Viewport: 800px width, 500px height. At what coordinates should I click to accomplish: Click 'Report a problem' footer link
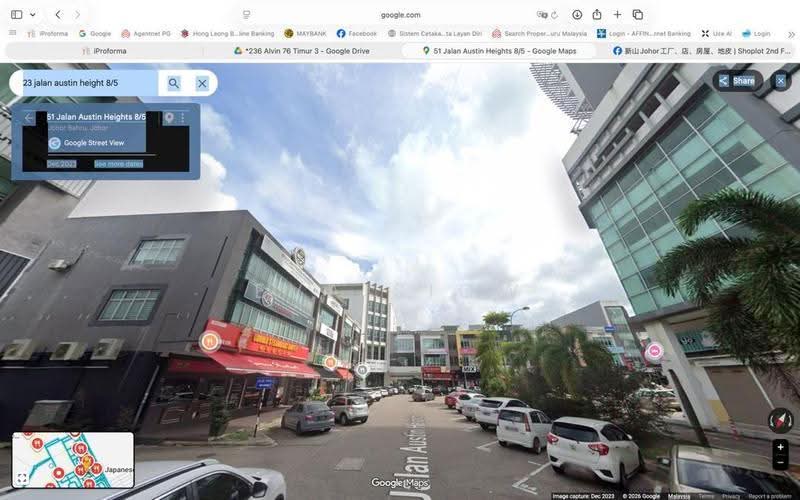769,496
